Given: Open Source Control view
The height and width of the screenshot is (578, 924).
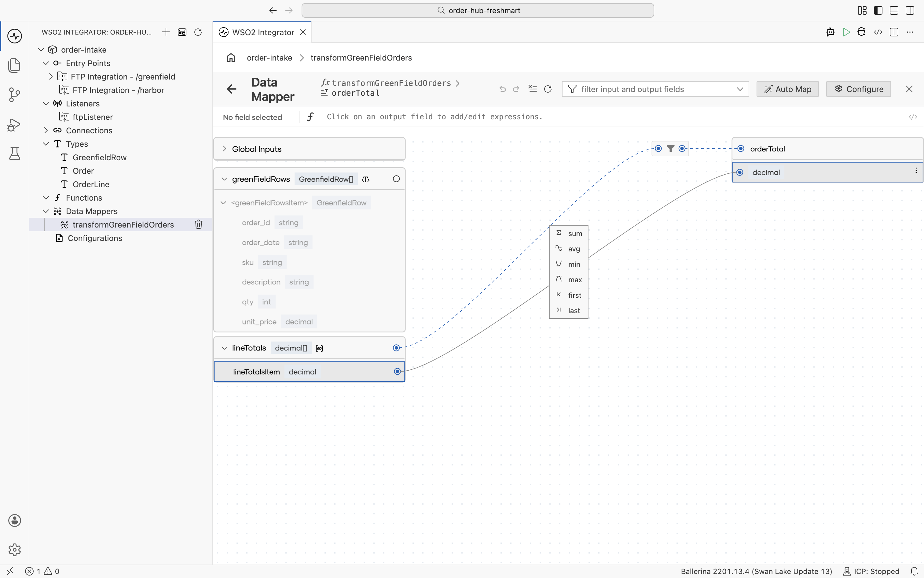Looking at the screenshot, I should click(x=14, y=95).
